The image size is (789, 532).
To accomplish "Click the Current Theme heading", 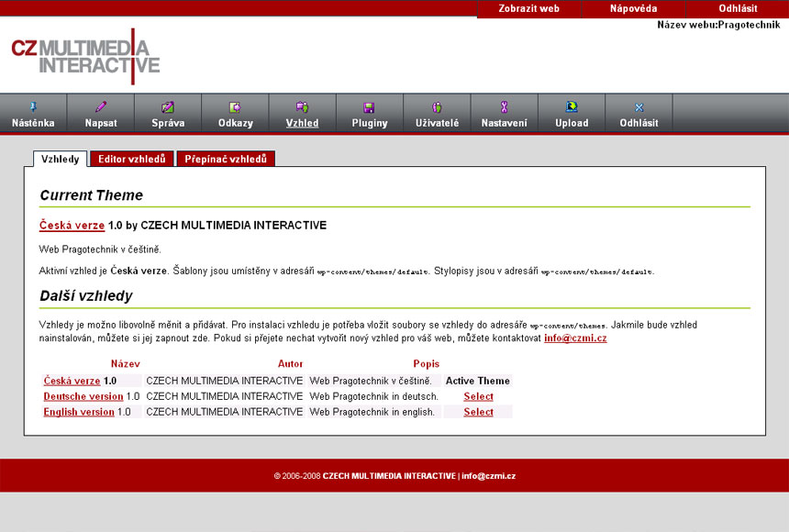I will click(92, 194).
